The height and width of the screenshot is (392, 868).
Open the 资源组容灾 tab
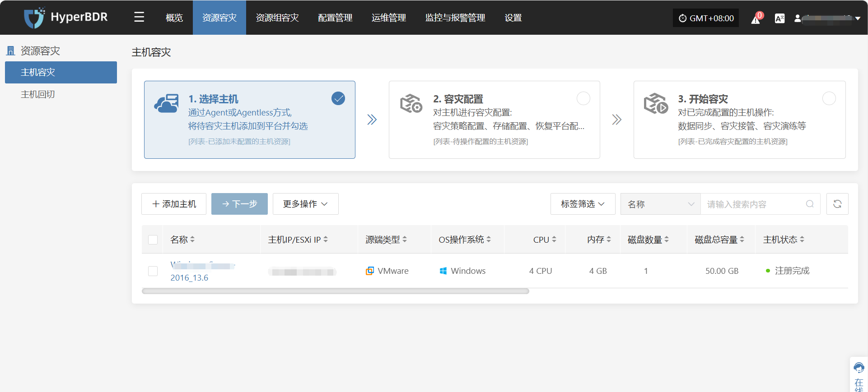tap(277, 18)
